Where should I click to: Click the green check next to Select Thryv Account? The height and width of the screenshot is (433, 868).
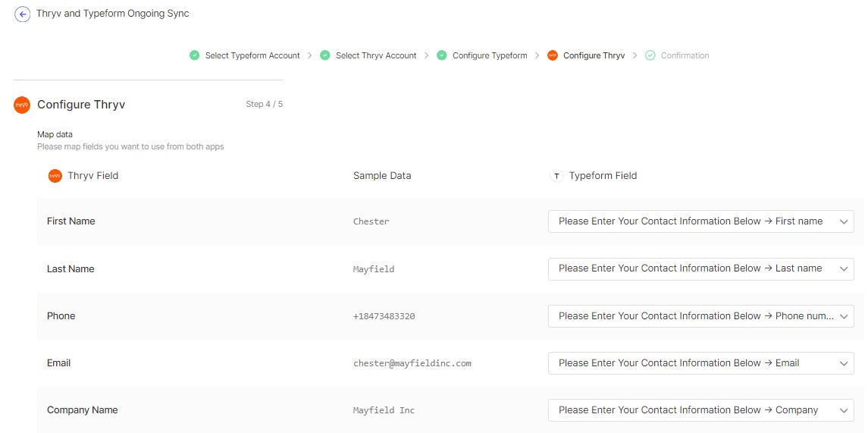coord(325,55)
